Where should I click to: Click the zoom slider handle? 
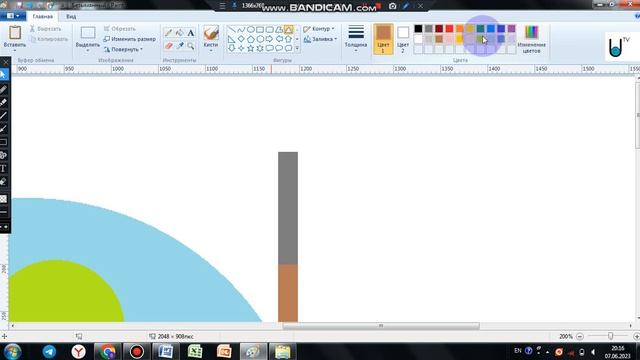click(611, 336)
